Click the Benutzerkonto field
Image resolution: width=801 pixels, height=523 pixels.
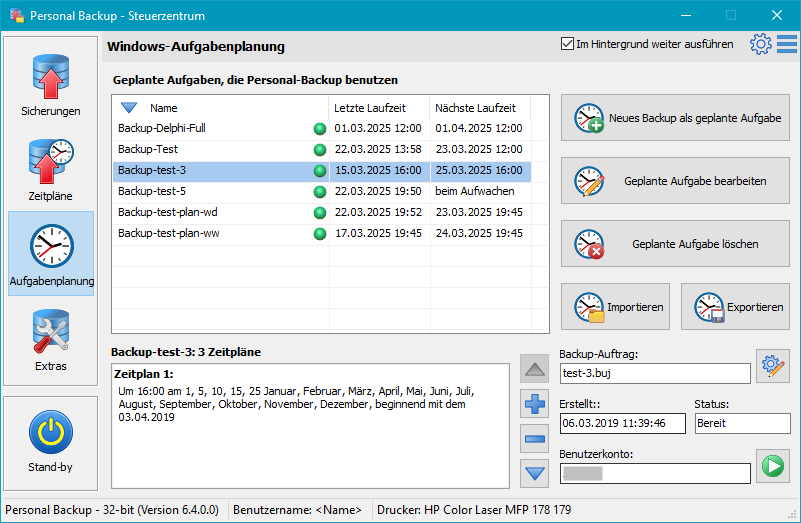click(655, 473)
